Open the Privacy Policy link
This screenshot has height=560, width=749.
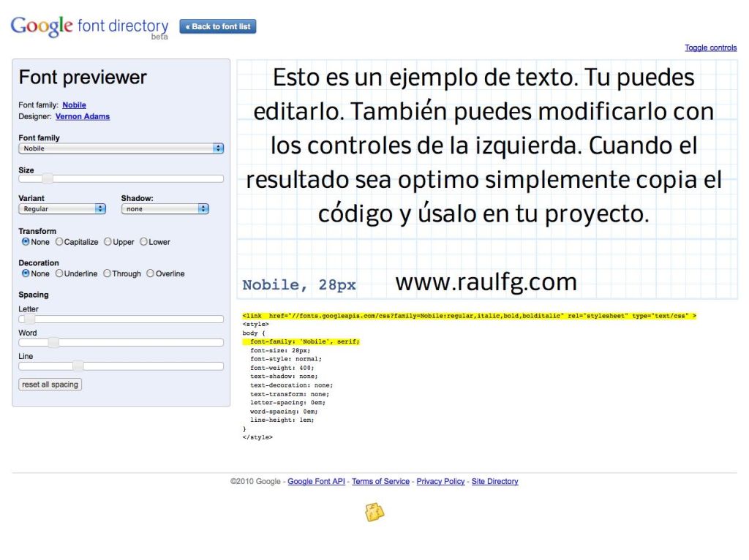point(440,481)
